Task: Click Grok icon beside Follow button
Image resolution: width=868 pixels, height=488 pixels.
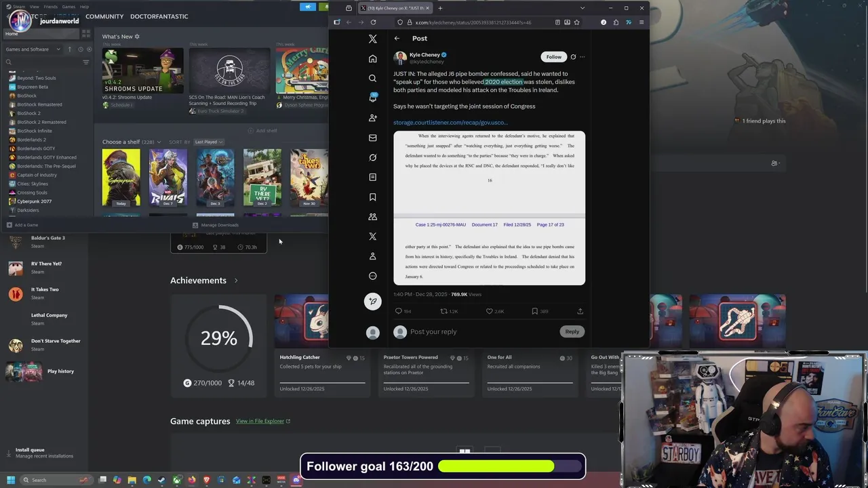Action: pos(573,57)
